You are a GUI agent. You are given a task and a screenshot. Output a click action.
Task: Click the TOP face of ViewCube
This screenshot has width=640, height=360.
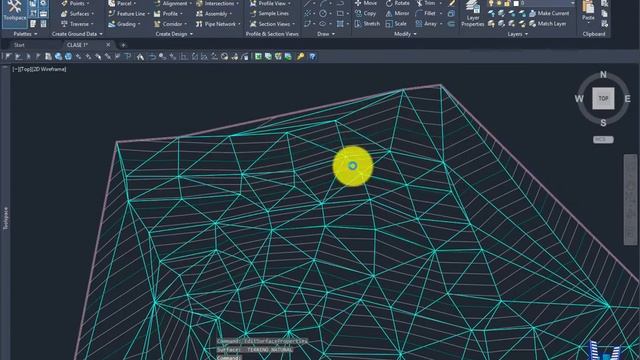click(603, 98)
